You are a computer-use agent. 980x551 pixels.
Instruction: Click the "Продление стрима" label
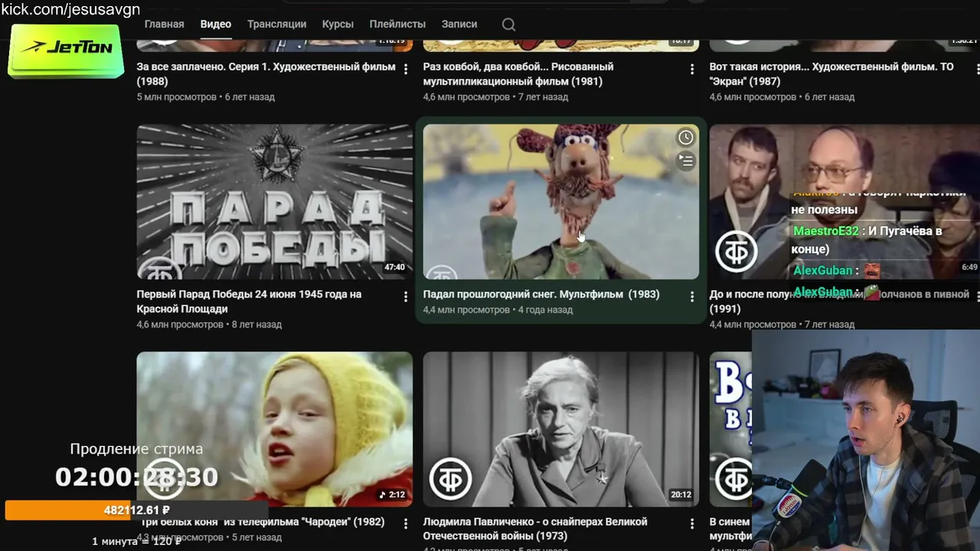[136, 449]
